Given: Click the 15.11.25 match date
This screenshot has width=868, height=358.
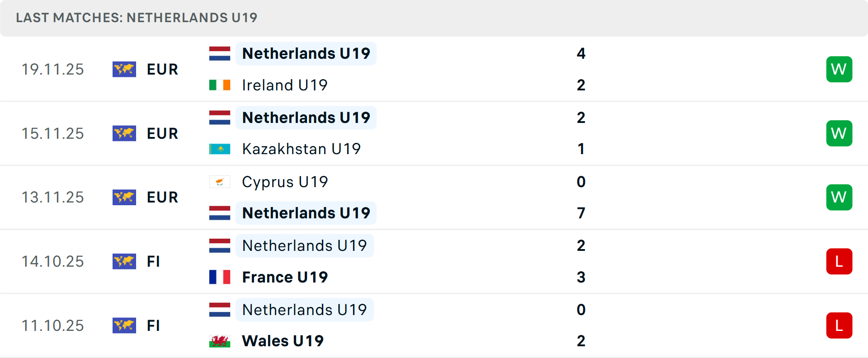Looking at the screenshot, I should click(53, 133).
